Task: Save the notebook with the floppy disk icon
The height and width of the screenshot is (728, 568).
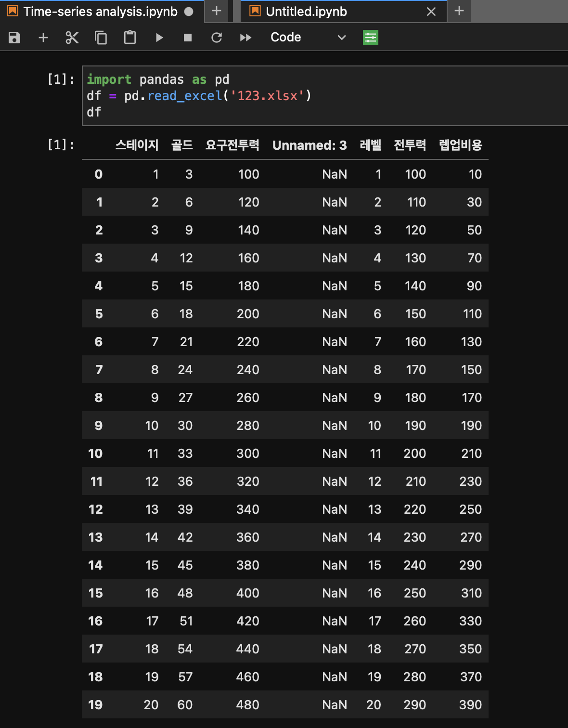Action: tap(14, 38)
